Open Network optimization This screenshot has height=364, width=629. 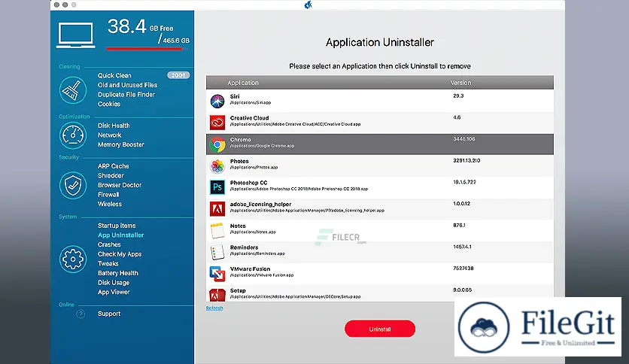click(110, 135)
